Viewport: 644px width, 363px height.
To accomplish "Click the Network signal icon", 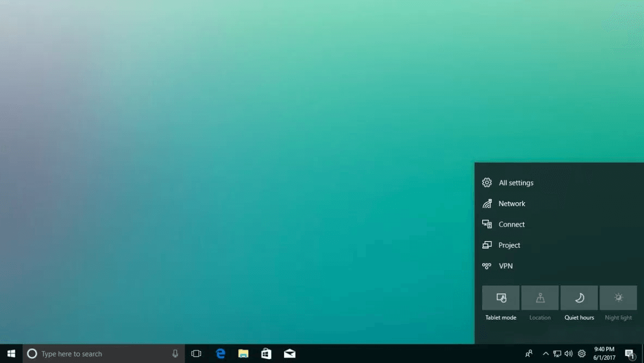I will [487, 203].
